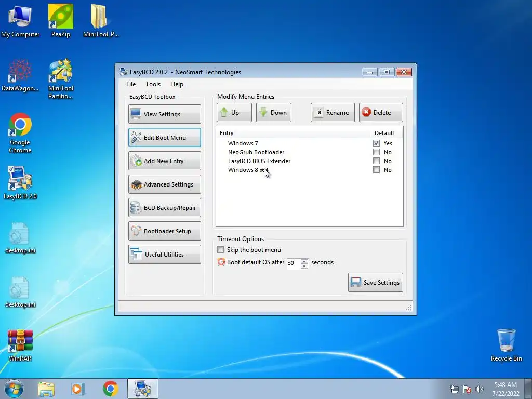Enable Skip the boot menu
The image size is (532, 399).
pyautogui.click(x=220, y=250)
